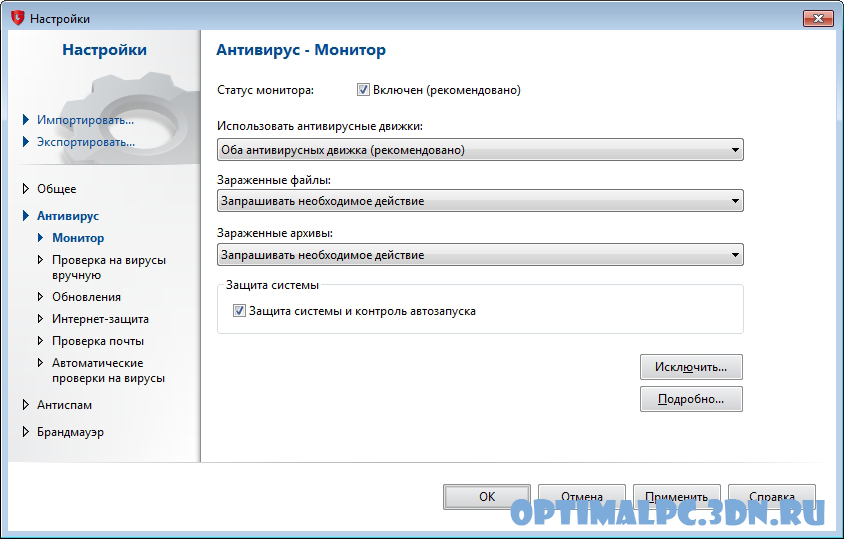Click the G Data shield icon in title bar
Viewport: 844px width, 539px height.
18,18
